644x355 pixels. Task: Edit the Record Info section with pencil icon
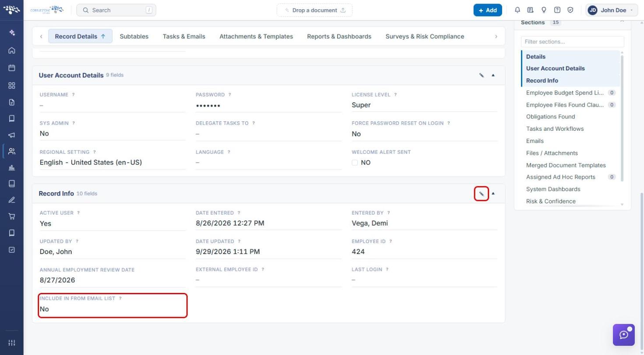pos(482,193)
